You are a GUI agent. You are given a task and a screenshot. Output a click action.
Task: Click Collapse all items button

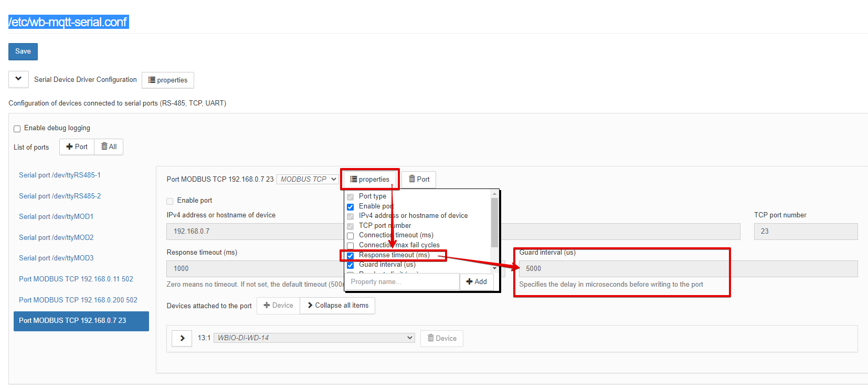(x=337, y=306)
